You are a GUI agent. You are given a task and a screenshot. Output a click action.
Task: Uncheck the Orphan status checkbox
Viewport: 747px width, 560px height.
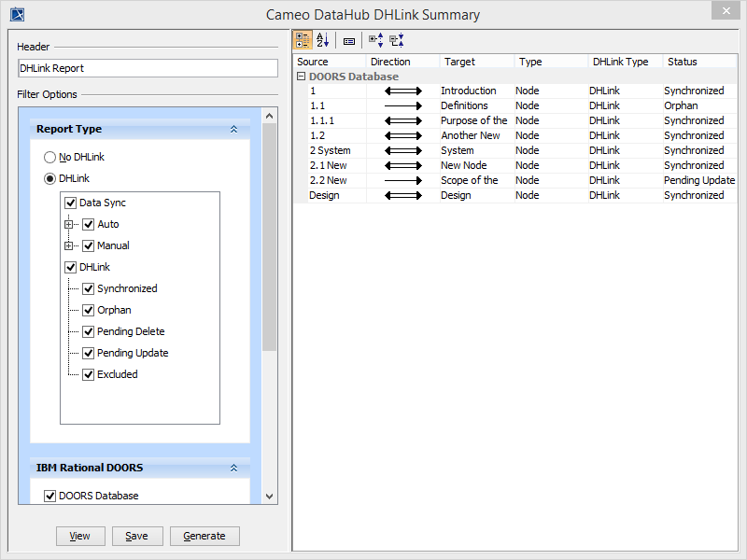[89, 310]
